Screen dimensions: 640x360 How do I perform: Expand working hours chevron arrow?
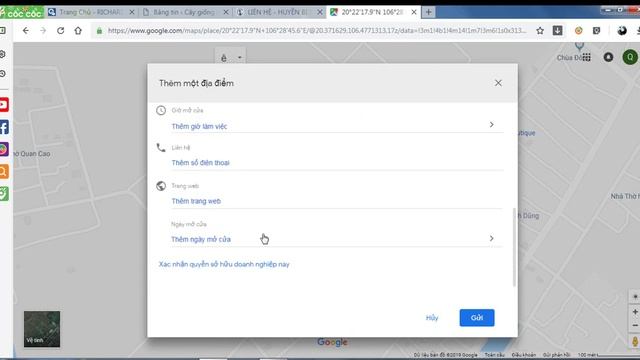point(491,124)
